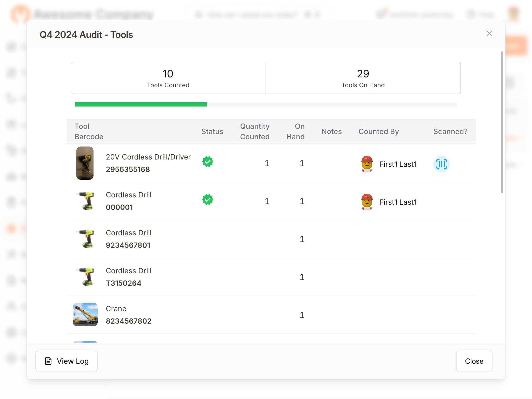Close the audit dialog with X icon
Viewport: 532px width, 399px height.
(489, 33)
